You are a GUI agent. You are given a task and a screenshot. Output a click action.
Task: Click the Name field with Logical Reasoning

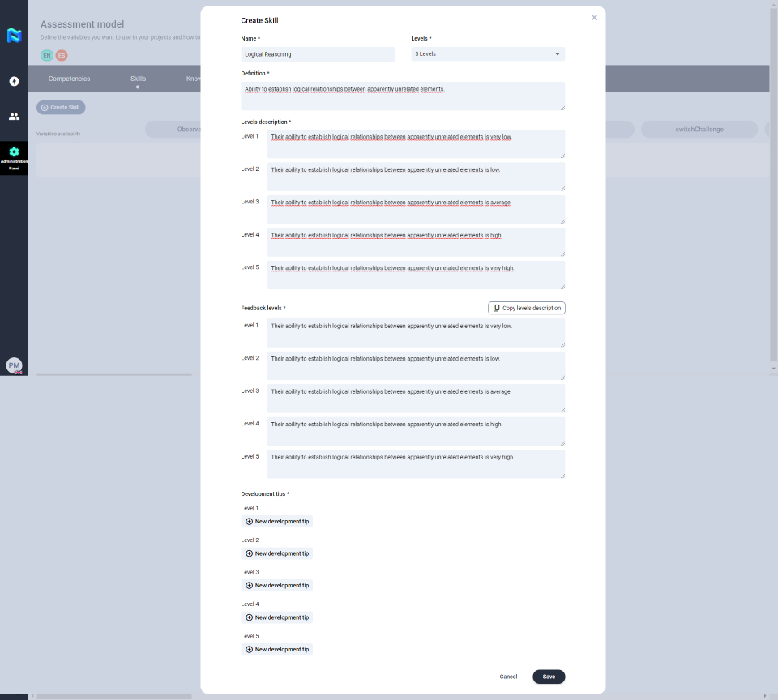tap(318, 54)
